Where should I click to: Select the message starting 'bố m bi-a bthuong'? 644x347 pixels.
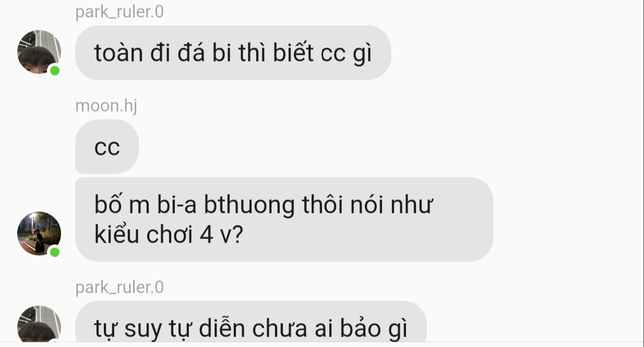[284, 219]
